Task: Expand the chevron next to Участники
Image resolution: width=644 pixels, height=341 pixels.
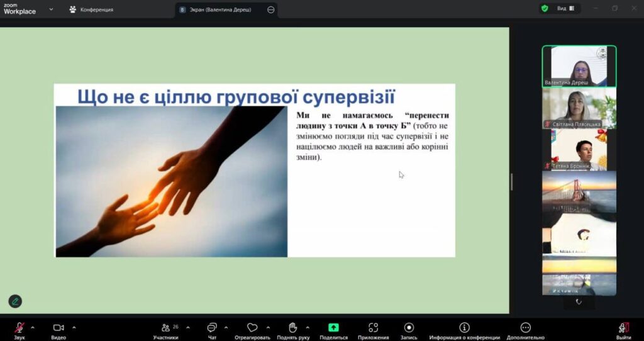Action: (187, 327)
